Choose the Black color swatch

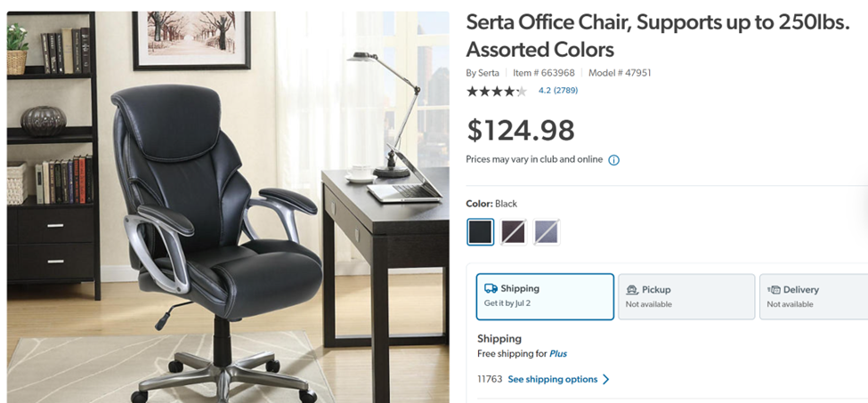(481, 232)
